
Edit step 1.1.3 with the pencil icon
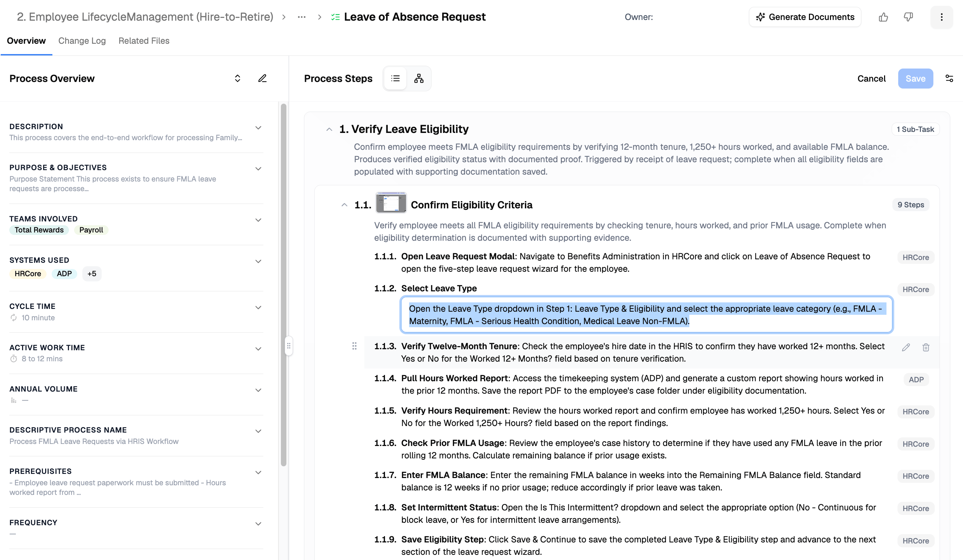(x=906, y=347)
